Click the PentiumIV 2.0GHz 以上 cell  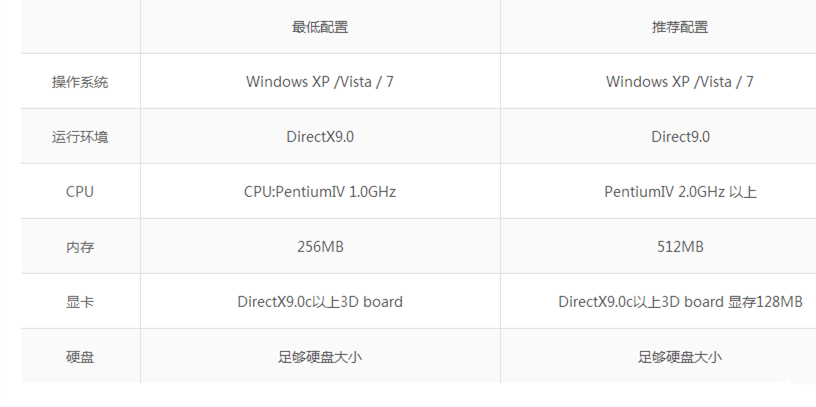680,191
